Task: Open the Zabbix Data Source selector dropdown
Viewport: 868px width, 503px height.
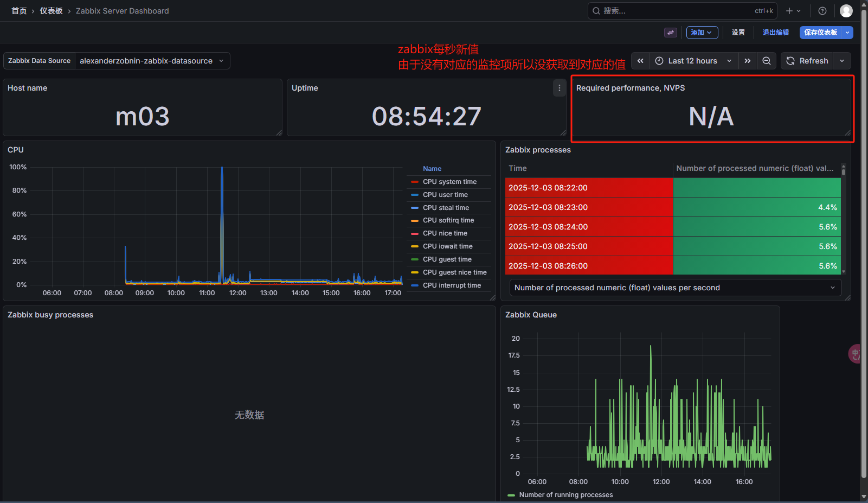Action: coord(152,61)
